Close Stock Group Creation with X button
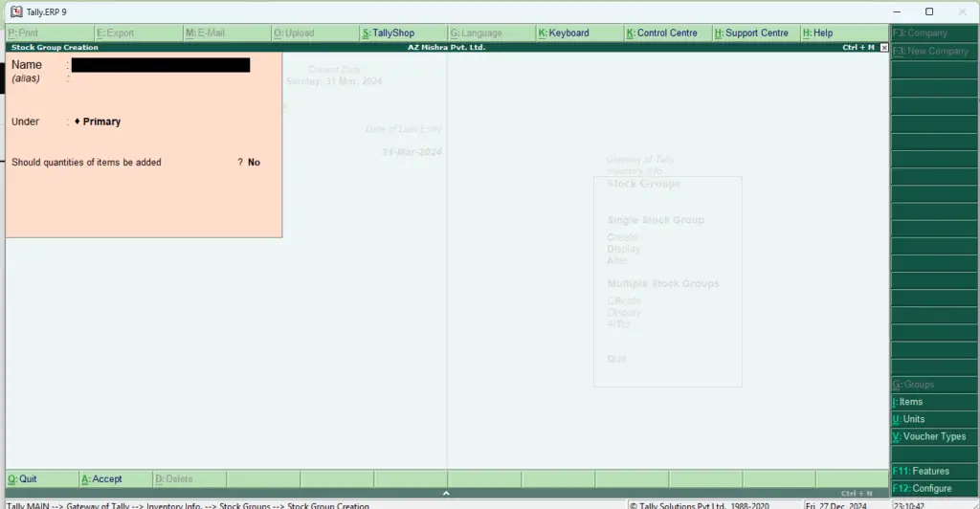Viewport: 980px width, 509px height. [883, 48]
